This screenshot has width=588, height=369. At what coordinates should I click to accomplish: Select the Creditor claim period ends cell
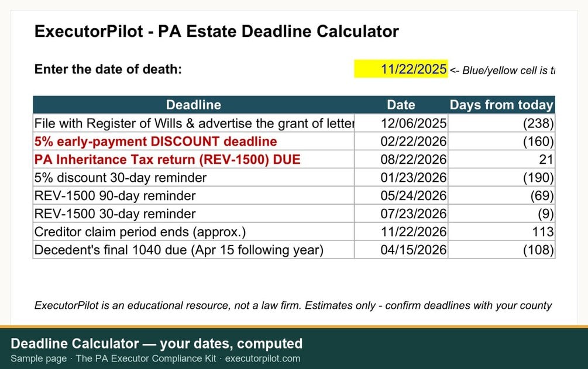(x=194, y=232)
